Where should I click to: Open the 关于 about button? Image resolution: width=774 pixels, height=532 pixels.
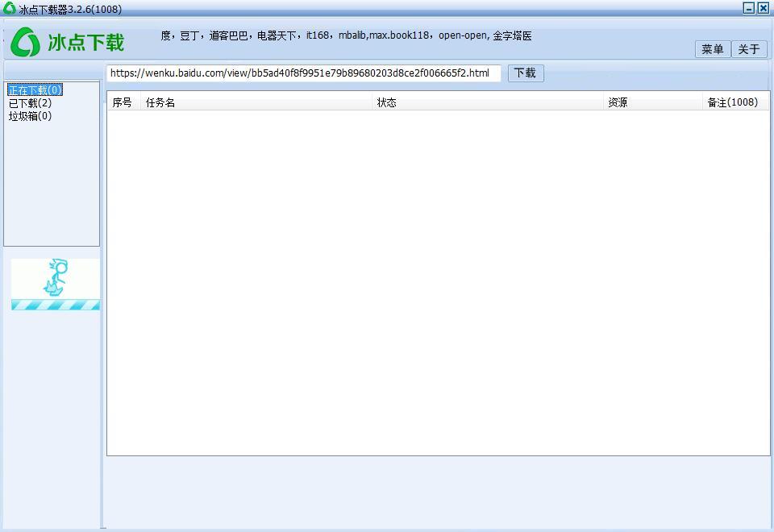tap(749, 49)
